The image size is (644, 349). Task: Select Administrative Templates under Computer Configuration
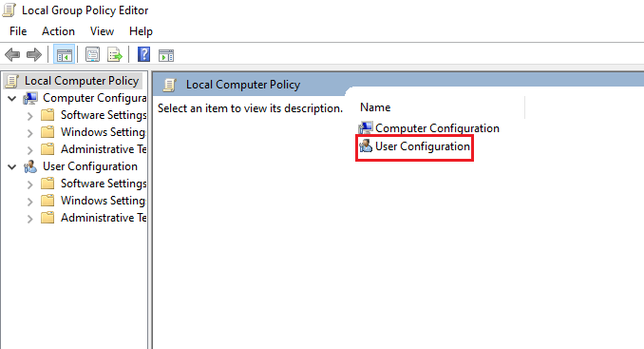[94, 149]
